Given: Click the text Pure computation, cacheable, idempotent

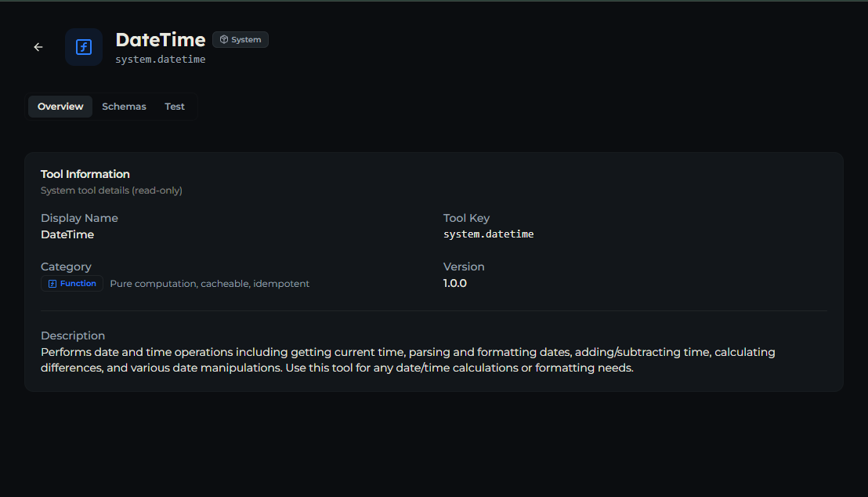Looking at the screenshot, I should point(210,284).
